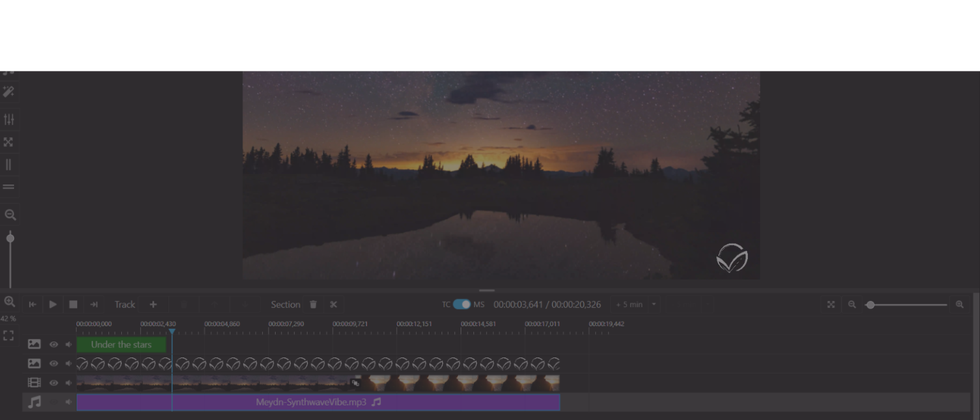This screenshot has height=420, width=980.
Task: Zoom in on timeline with magnifier plus
Action: tap(960, 304)
